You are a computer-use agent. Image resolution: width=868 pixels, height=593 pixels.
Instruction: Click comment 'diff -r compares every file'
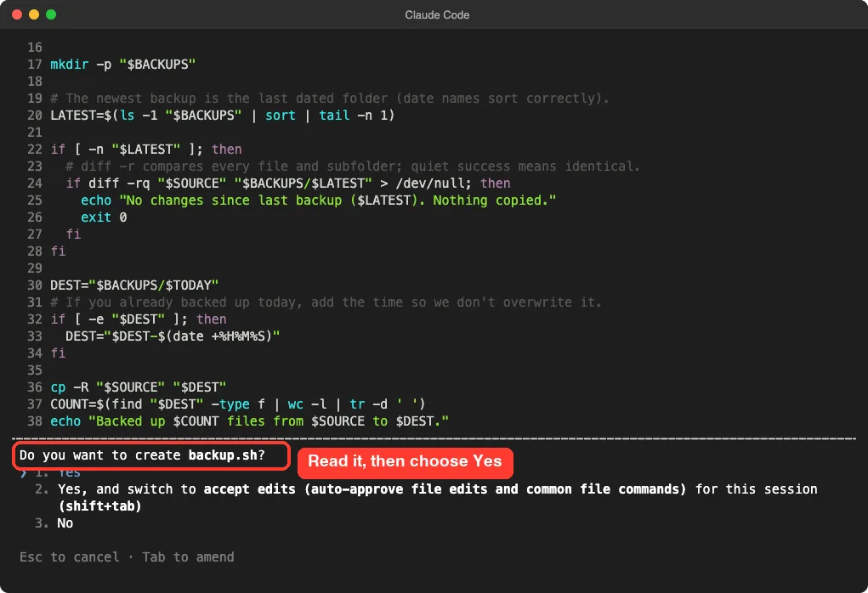coord(353,166)
